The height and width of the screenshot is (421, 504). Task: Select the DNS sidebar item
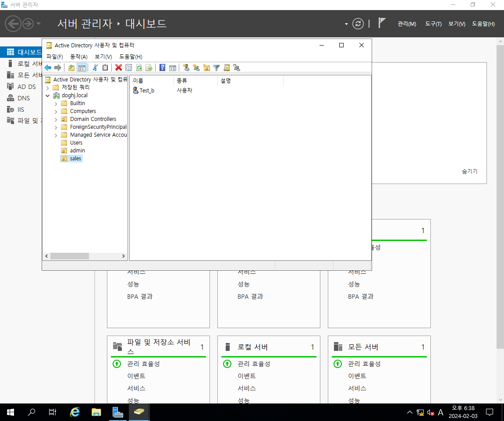pos(24,98)
